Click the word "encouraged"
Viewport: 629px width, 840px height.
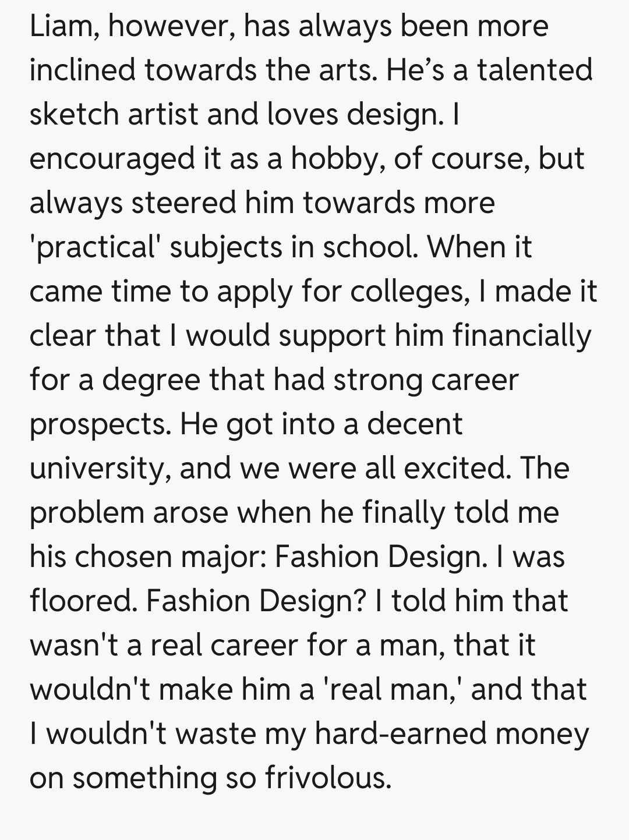pyautogui.click(x=112, y=159)
